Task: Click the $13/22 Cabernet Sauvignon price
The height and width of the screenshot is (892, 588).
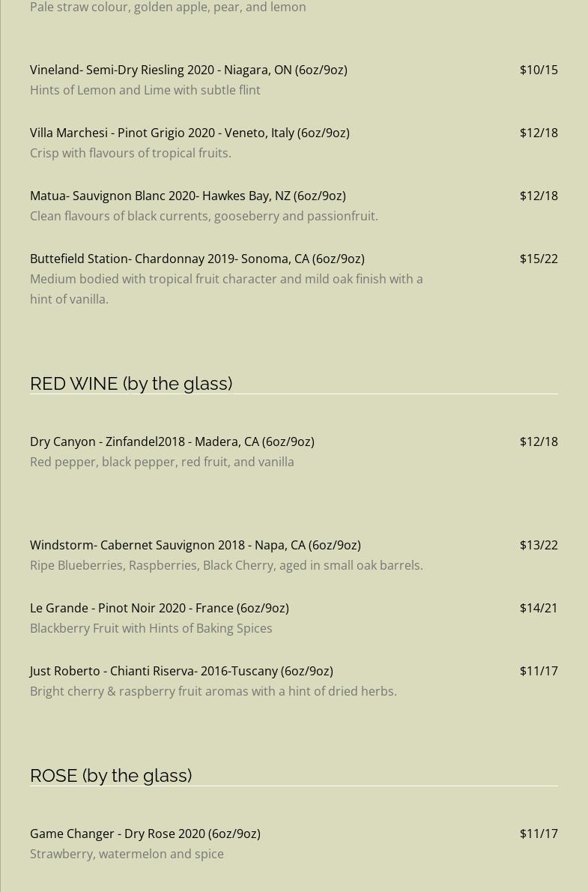Action: [x=539, y=546]
